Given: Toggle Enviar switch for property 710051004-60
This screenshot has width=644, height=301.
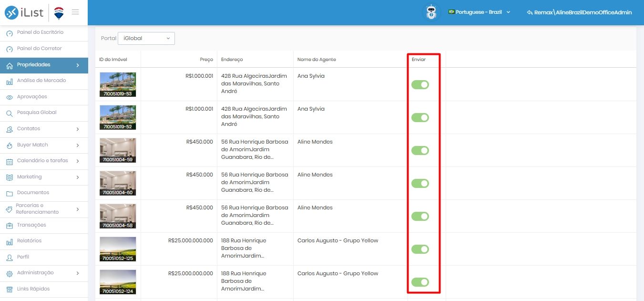Looking at the screenshot, I should [420, 183].
